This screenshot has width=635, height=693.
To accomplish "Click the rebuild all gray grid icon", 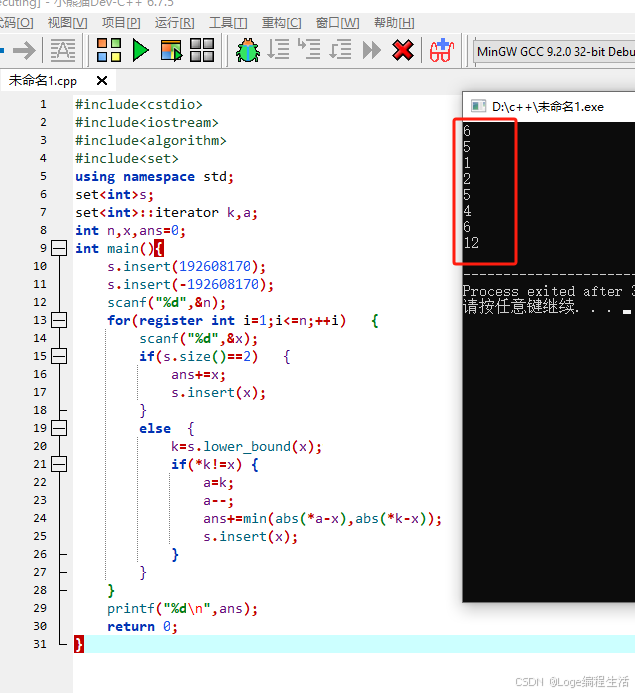I will tap(202, 50).
